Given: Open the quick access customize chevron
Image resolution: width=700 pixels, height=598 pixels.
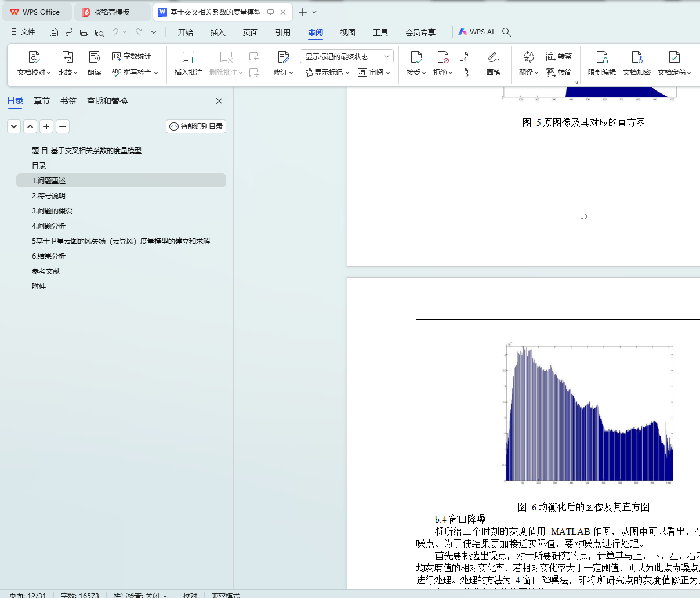Looking at the screenshot, I should 154,32.
